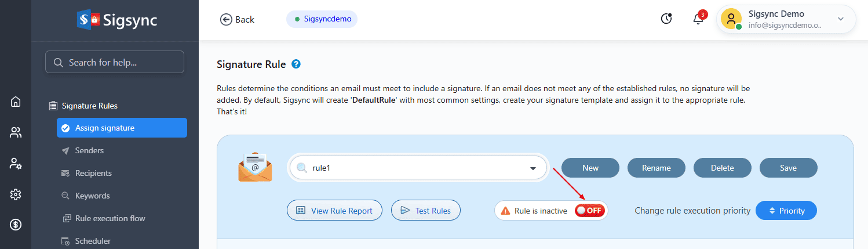
Task: Click the Save button
Action: (788, 168)
